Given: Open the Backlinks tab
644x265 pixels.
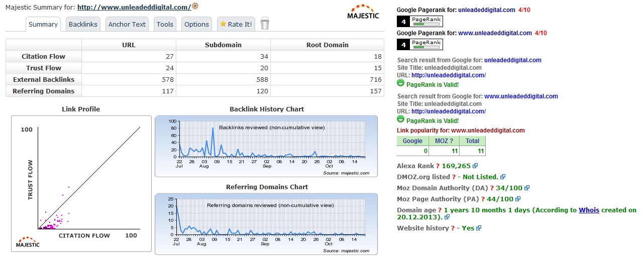Looking at the screenshot, I should tap(83, 24).
